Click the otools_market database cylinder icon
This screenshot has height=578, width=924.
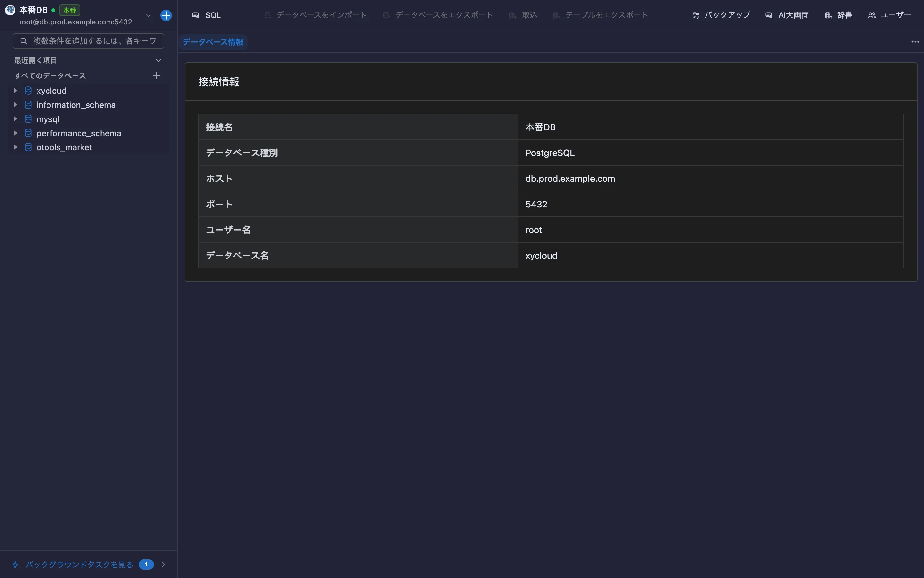(28, 147)
